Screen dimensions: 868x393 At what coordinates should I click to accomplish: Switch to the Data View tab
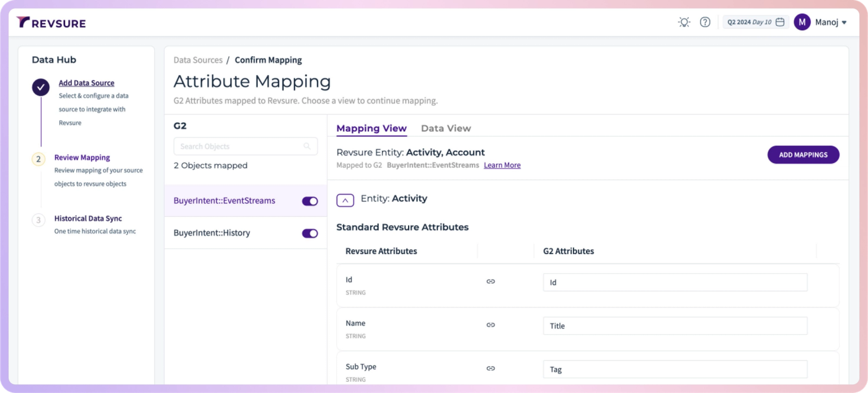pos(446,128)
